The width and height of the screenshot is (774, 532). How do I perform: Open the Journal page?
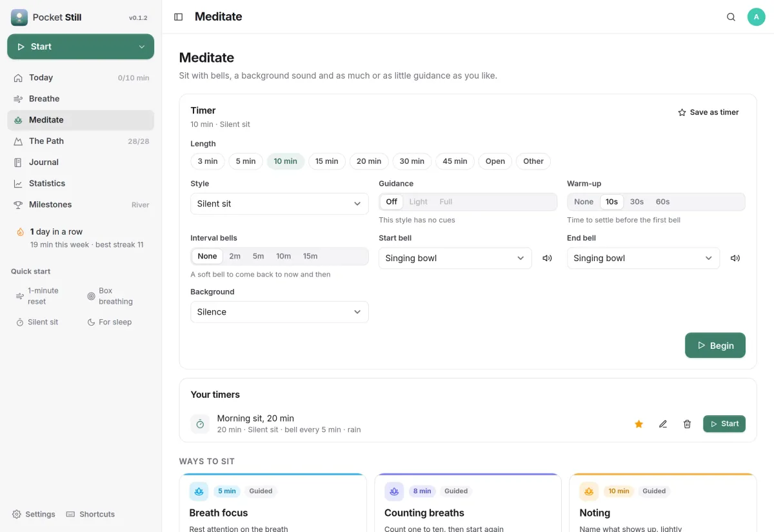point(81,163)
